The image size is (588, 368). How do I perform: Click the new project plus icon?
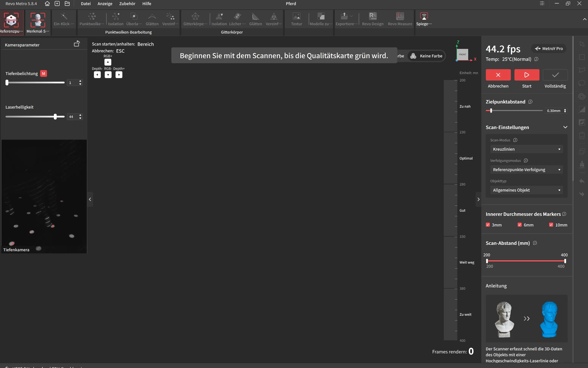click(x=57, y=4)
